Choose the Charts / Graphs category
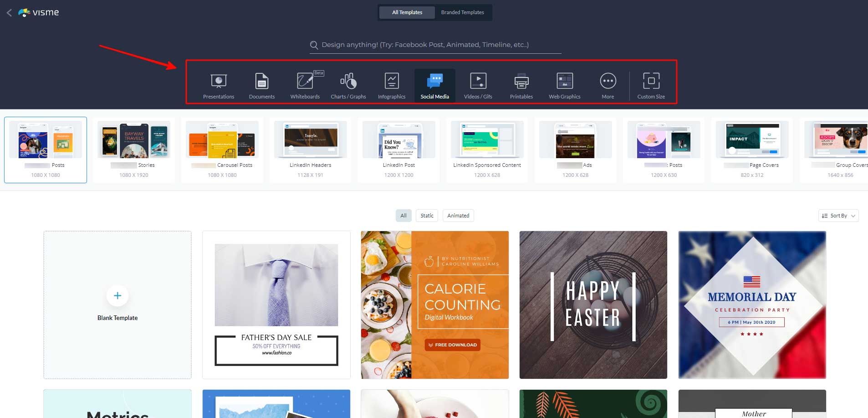The image size is (868, 418). (348, 85)
